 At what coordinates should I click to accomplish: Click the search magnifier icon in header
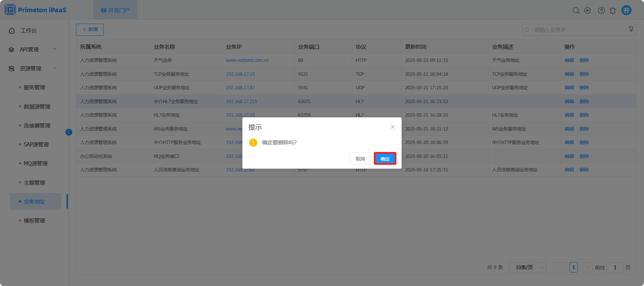(x=576, y=10)
